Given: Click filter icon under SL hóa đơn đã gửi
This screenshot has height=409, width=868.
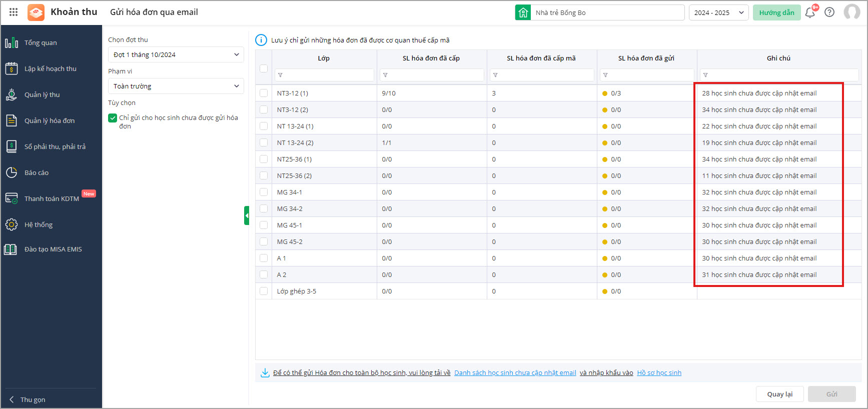Looking at the screenshot, I should tap(605, 75).
